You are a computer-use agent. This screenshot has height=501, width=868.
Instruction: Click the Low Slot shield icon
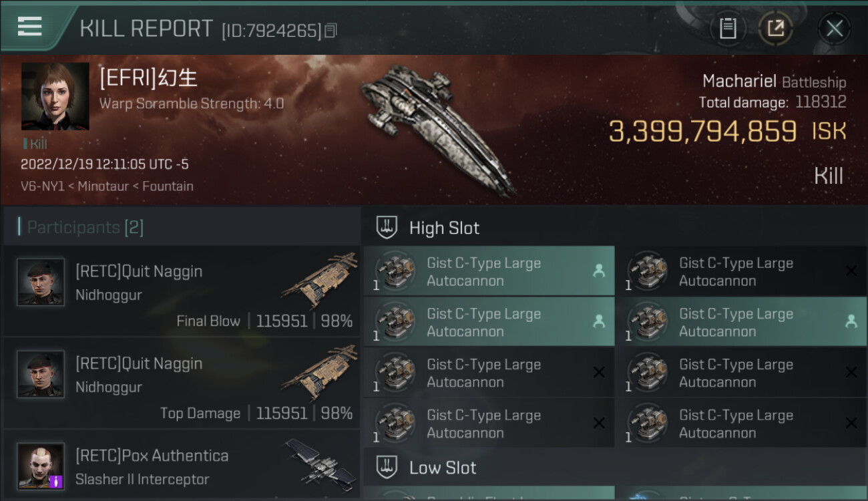click(387, 467)
